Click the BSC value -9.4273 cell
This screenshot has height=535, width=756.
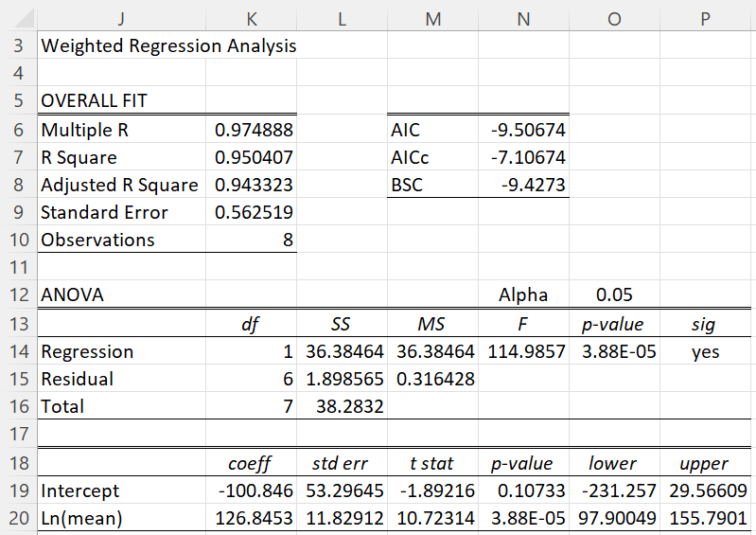tap(523, 185)
